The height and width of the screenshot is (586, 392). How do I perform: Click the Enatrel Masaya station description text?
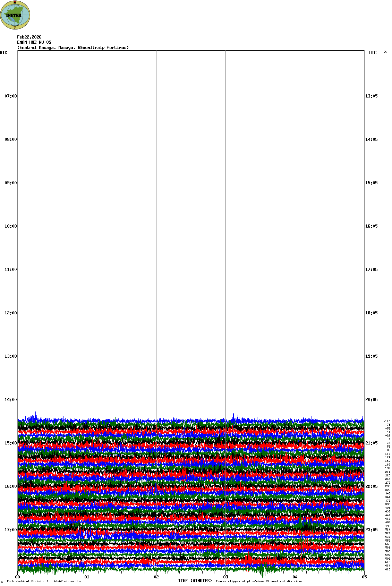[73, 48]
